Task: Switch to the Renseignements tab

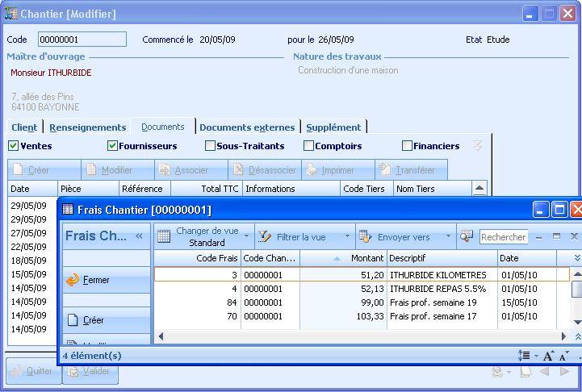Action: [x=87, y=127]
